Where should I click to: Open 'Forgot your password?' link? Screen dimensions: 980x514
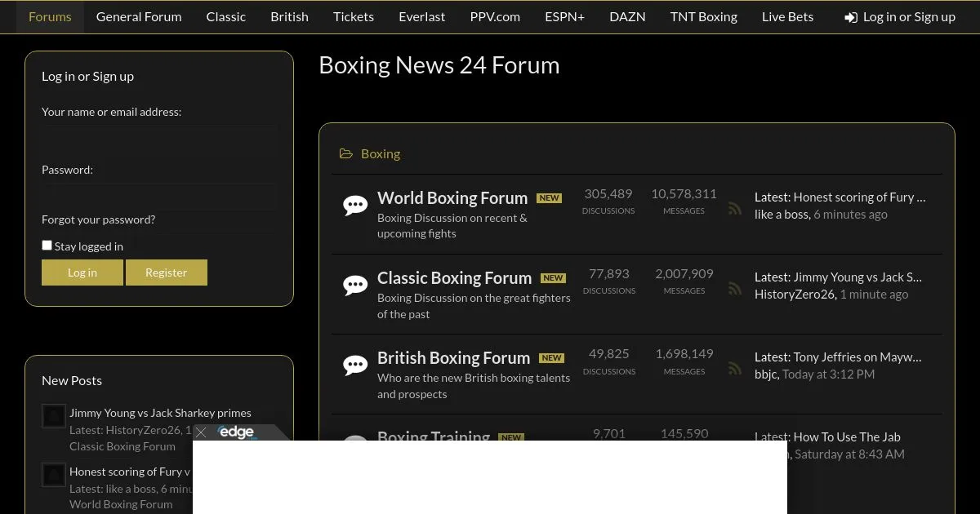pos(98,219)
